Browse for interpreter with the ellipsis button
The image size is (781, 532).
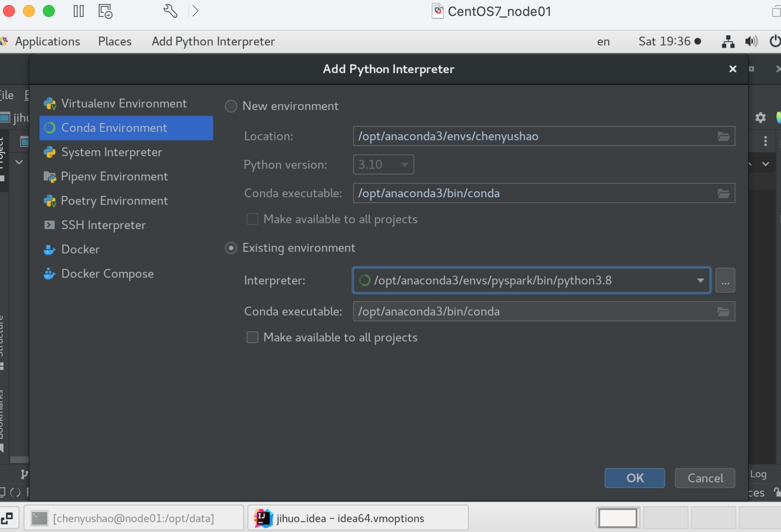tap(725, 280)
